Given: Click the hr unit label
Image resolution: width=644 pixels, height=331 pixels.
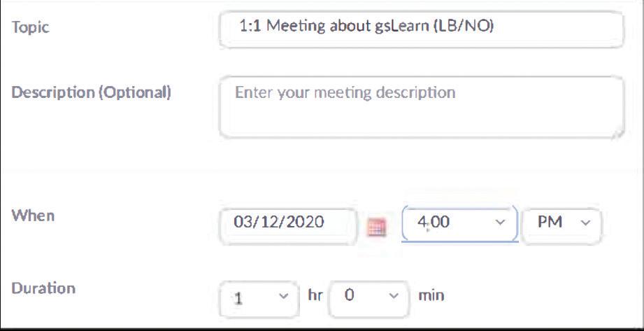Looking at the screenshot, I should tap(315, 295).
